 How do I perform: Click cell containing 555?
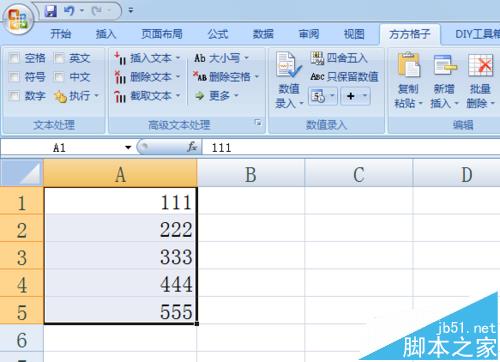120,311
